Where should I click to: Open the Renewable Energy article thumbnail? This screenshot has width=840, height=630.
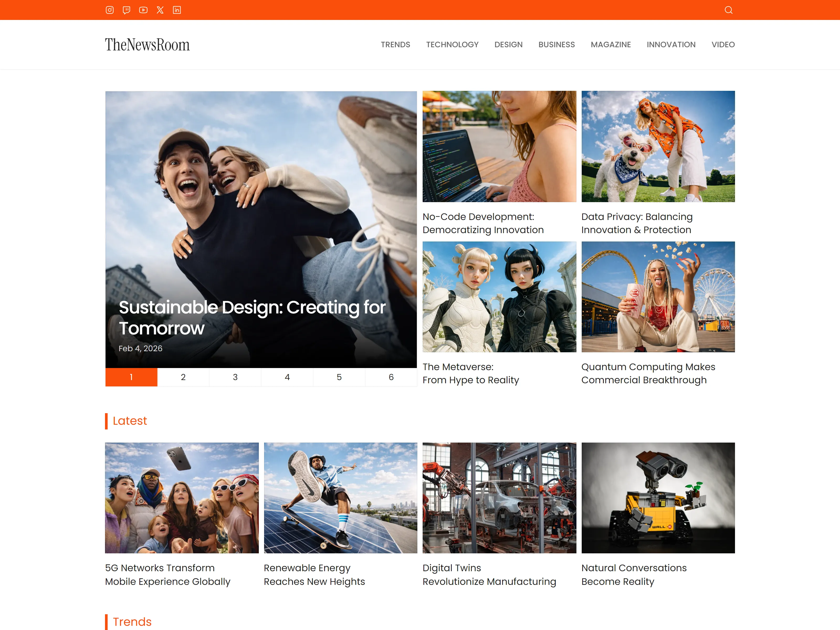(341, 498)
